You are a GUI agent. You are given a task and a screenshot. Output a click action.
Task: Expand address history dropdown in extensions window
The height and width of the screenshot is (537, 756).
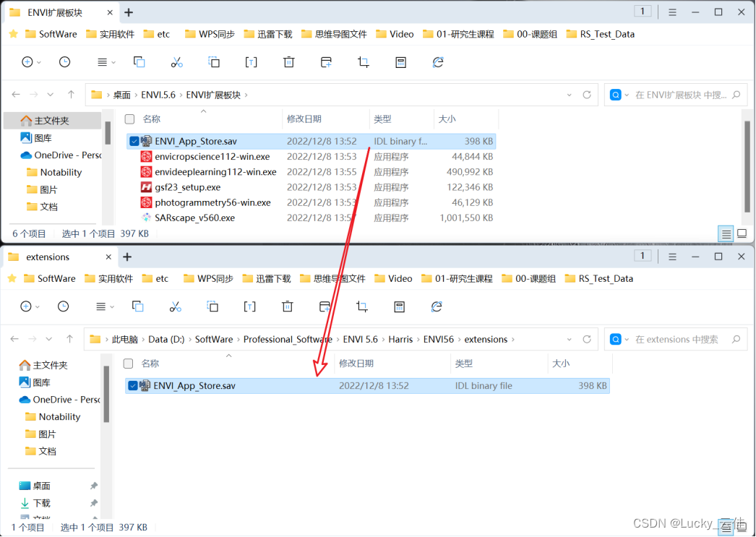(x=570, y=340)
